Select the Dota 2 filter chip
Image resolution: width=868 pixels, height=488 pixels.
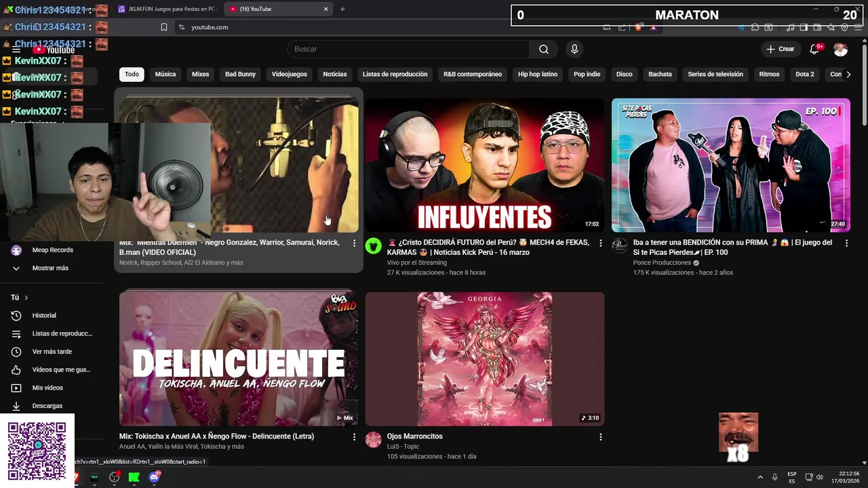pos(805,74)
